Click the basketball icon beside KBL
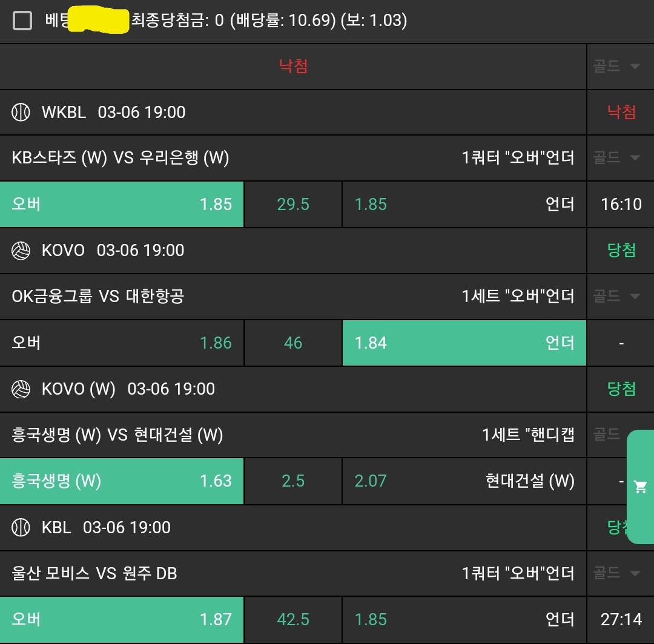This screenshot has width=654, height=644. 21,527
